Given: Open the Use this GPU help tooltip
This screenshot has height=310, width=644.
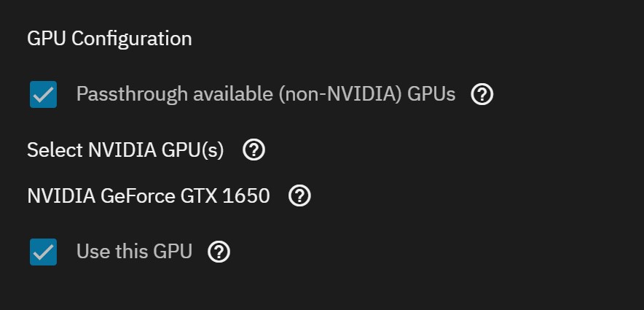Looking at the screenshot, I should (219, 252).
